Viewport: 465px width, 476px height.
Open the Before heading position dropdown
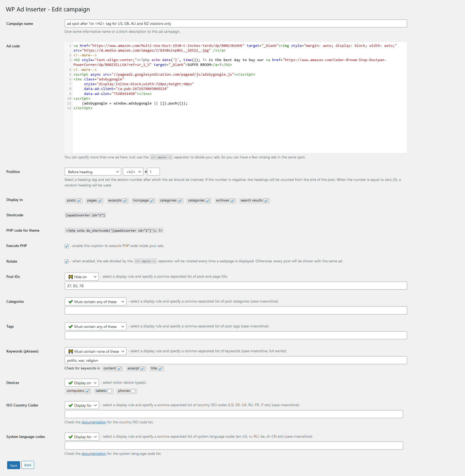tap(93, 172)
